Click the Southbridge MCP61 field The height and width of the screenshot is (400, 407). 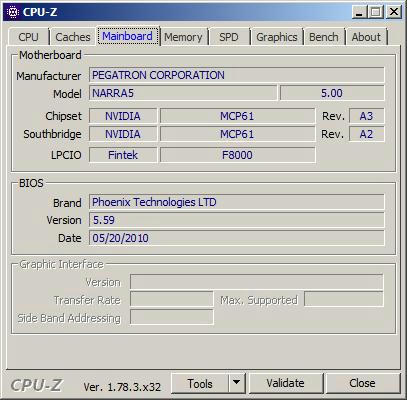point(237,134)
